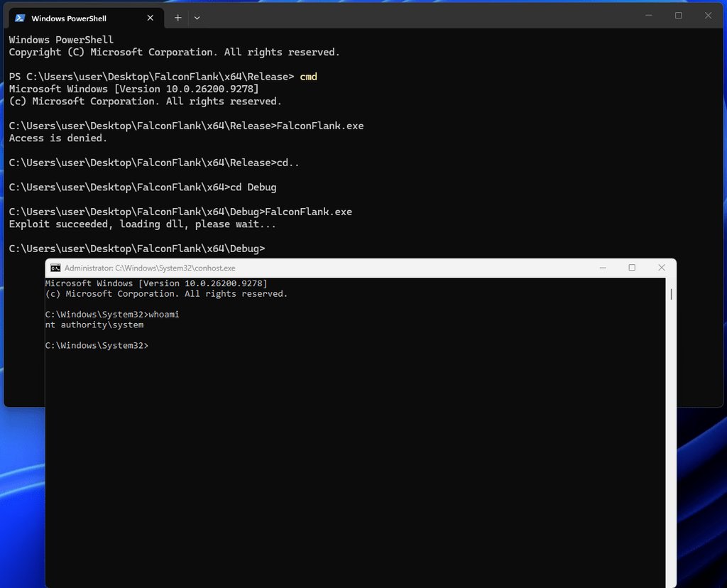Click the 'Copyright (C) Microsoft Corporation' line
The height and width of the screenshot is (588, 727).
click(175, 52)
